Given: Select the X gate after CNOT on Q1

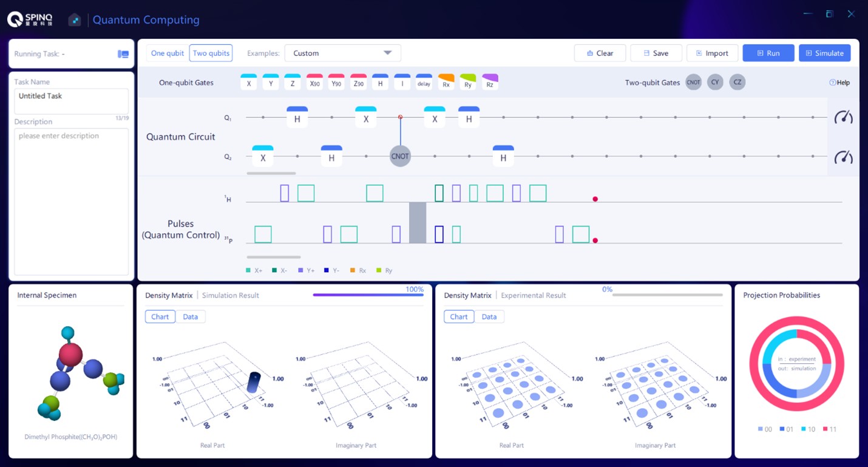Looking at the screenshot, I should click(435, 117).
